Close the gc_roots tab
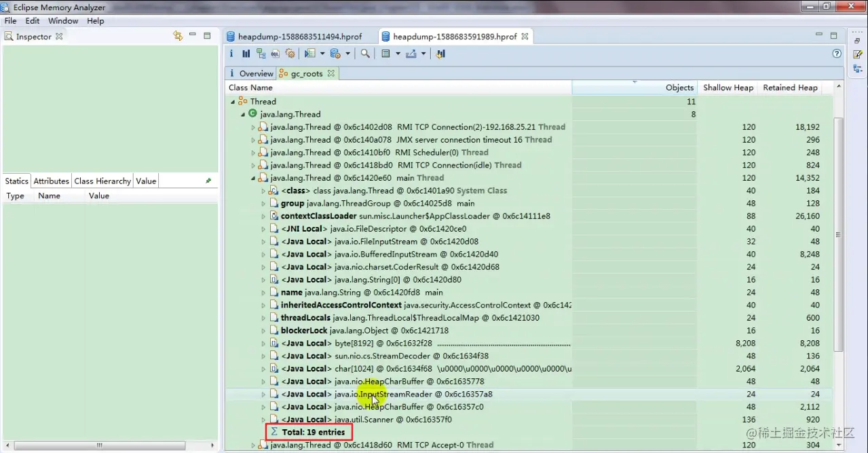 click(x=331, y=73)
